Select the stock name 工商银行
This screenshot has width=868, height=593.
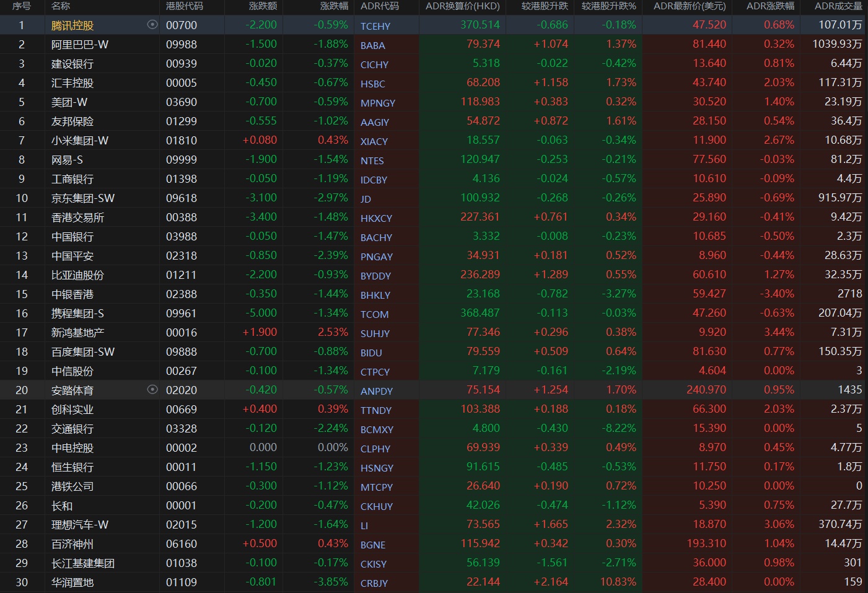(x=72, y=179)
